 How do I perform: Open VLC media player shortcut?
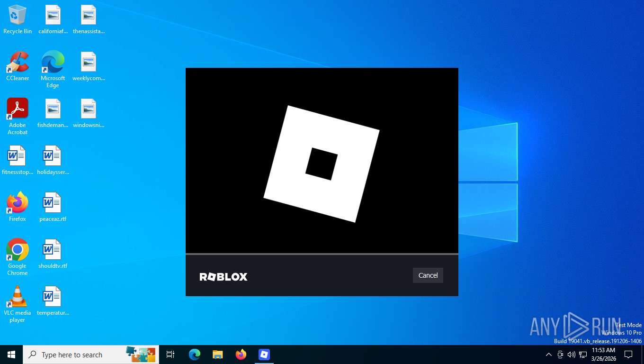click(x=18, y=304)
